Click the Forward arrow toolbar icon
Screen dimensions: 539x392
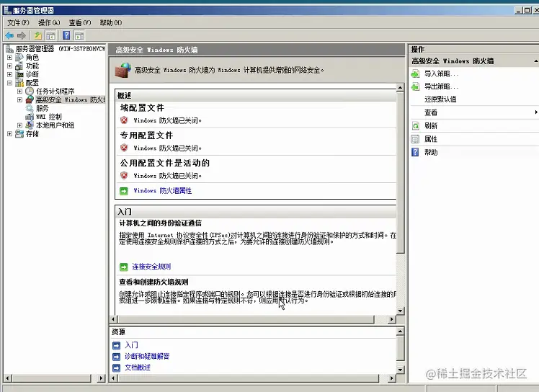[22, 35]
